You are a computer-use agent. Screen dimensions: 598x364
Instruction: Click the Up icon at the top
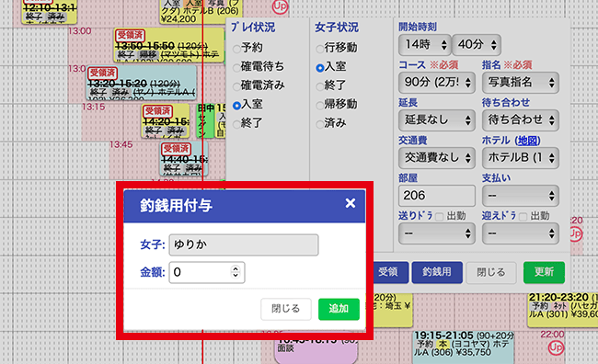280,6
